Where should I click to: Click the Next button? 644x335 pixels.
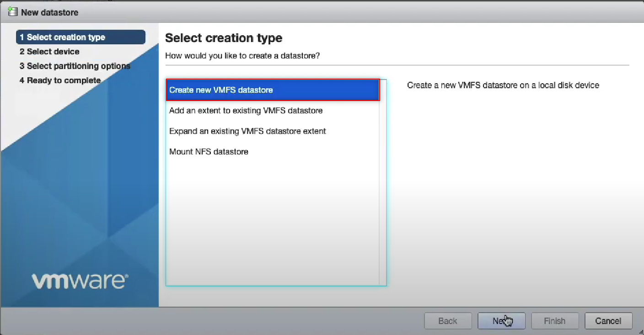point(501,321)
